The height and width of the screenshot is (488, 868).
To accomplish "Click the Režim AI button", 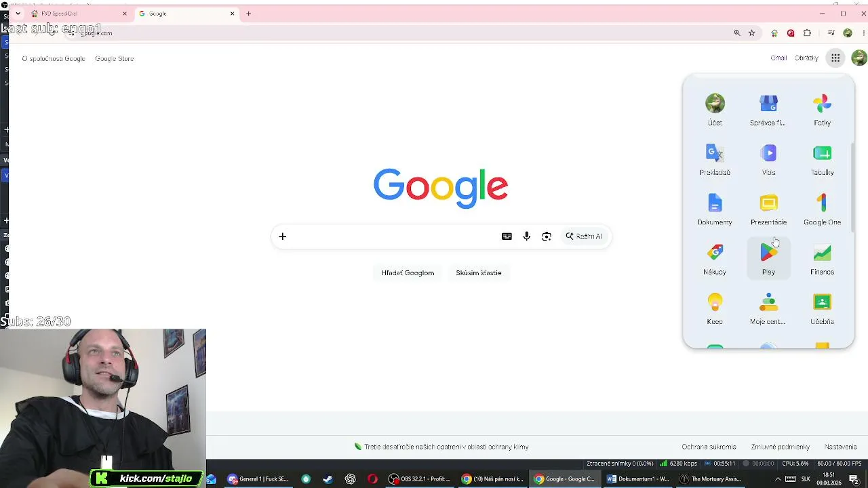I will click(x=584, y=237).
